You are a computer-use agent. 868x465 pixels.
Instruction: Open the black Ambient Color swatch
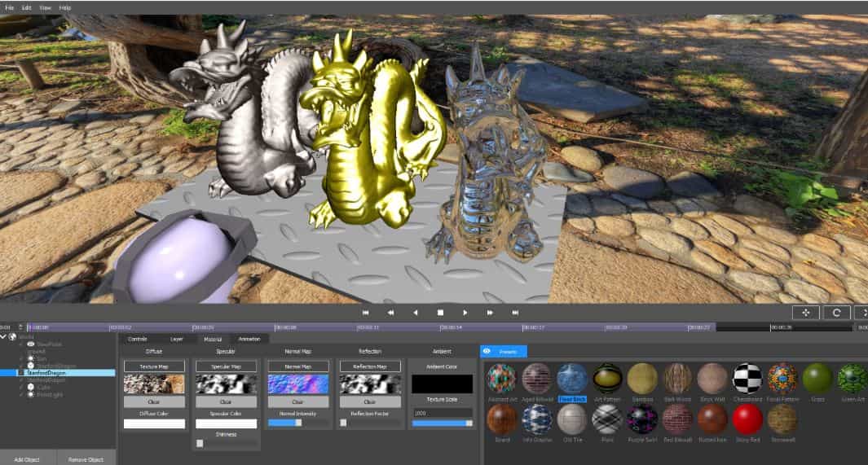pyautogui.click(x=442, y=384)
